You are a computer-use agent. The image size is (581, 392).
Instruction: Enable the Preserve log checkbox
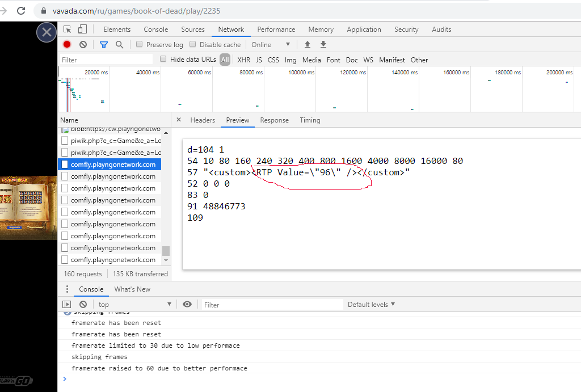[x=139, y=45]
